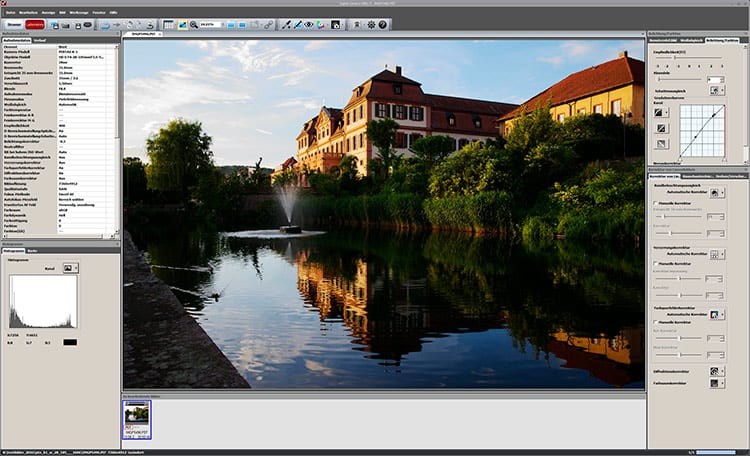Click the red Laboratory mode button

click(36, 23)
